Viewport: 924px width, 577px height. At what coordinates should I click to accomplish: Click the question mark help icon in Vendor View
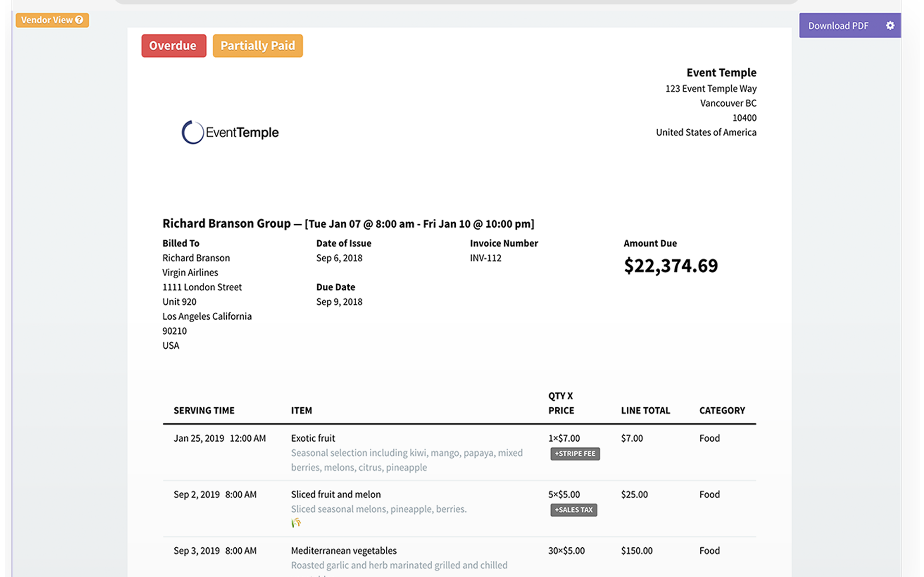click(x=79, y=20)
